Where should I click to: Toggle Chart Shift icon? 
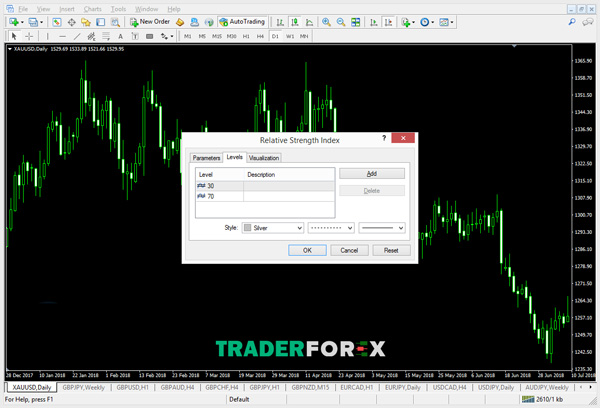coord(388,22)
